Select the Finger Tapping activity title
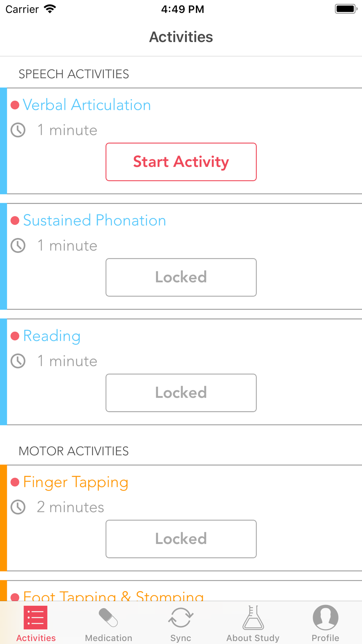The image size is (362, 644). point(76,482)
